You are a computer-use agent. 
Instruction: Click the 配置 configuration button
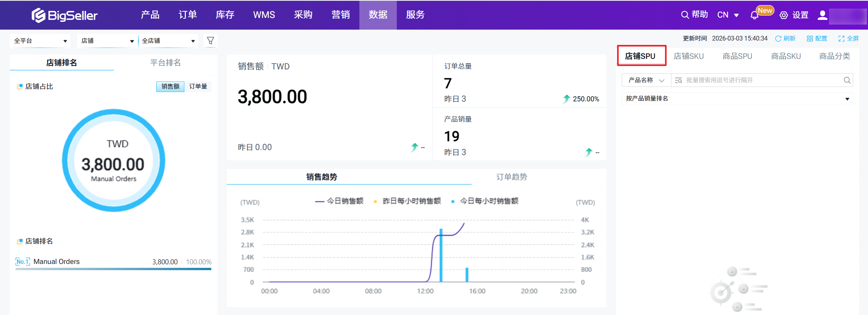817,39
